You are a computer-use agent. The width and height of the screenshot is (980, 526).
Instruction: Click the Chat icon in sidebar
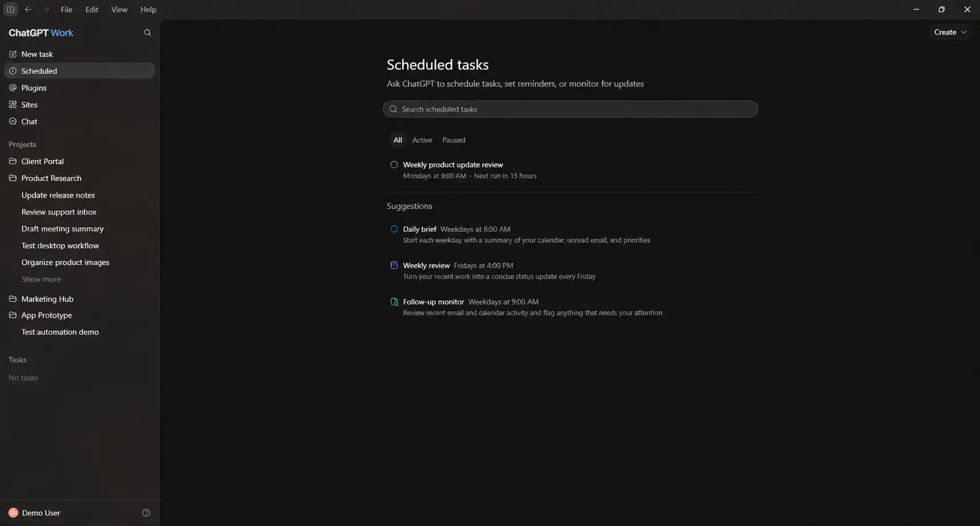pyautogui.click(x=13, y=121)
